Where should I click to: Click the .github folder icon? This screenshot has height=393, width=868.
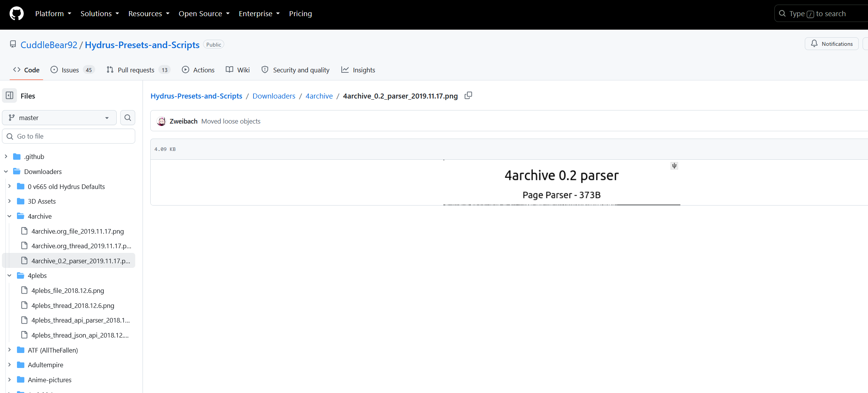[17, 157]
